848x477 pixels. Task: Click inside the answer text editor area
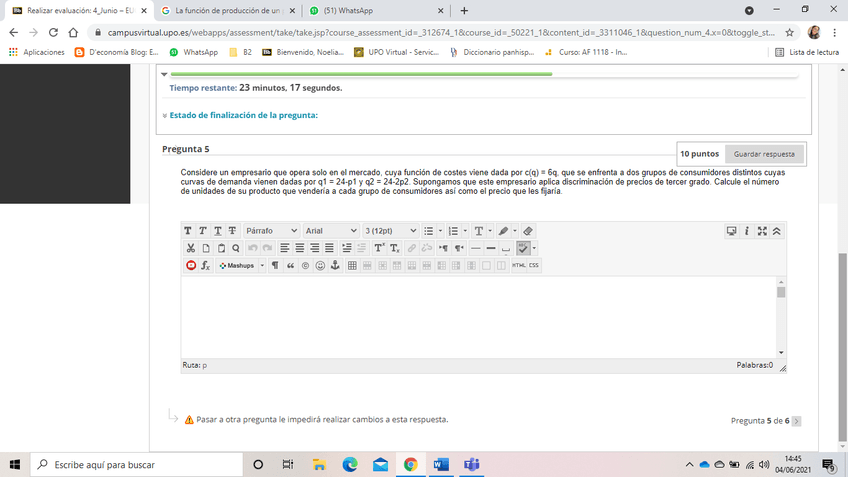[x=478, y=315]
